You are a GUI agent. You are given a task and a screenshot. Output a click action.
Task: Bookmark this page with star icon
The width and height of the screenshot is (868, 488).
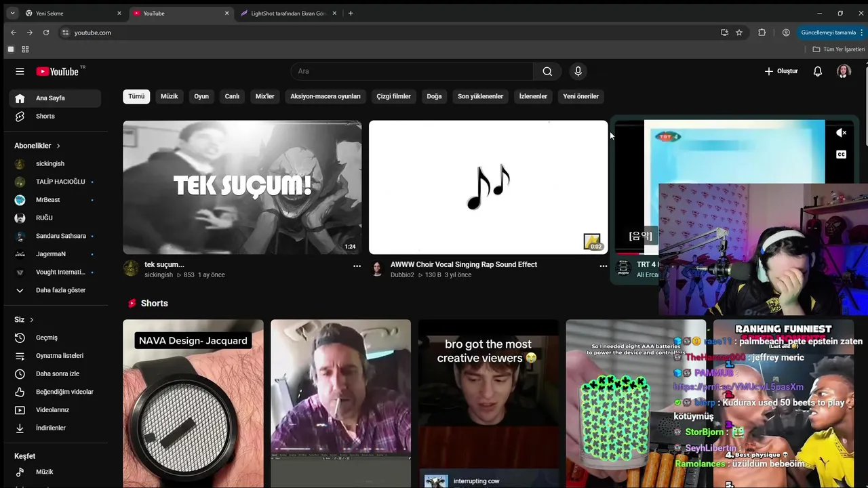[739, 33]
